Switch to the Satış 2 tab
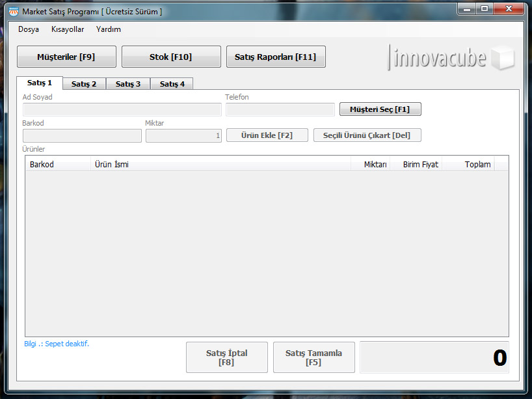This screenshot has height=399, width=532. click(x=84, y=84)
